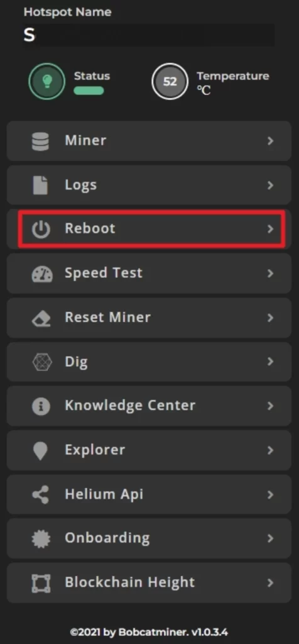Click the Dig hexagon icon
299x644 pixels.
[42, 362]
